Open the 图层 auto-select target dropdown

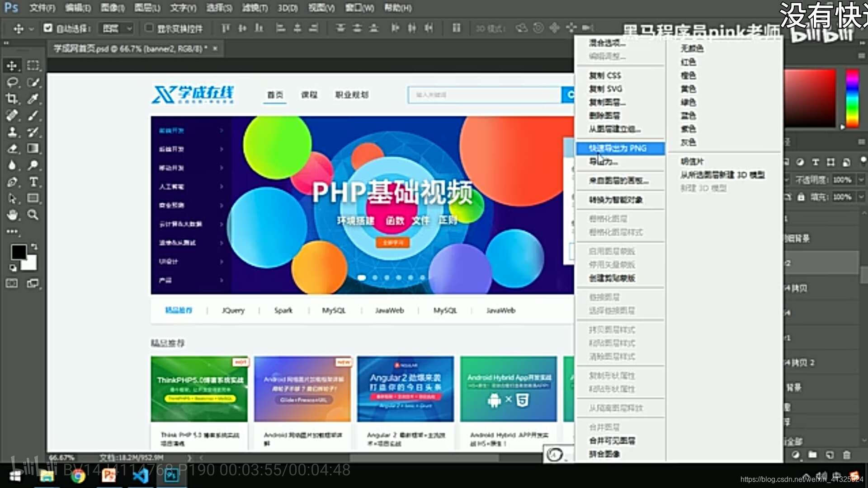(x=117, y=28)
